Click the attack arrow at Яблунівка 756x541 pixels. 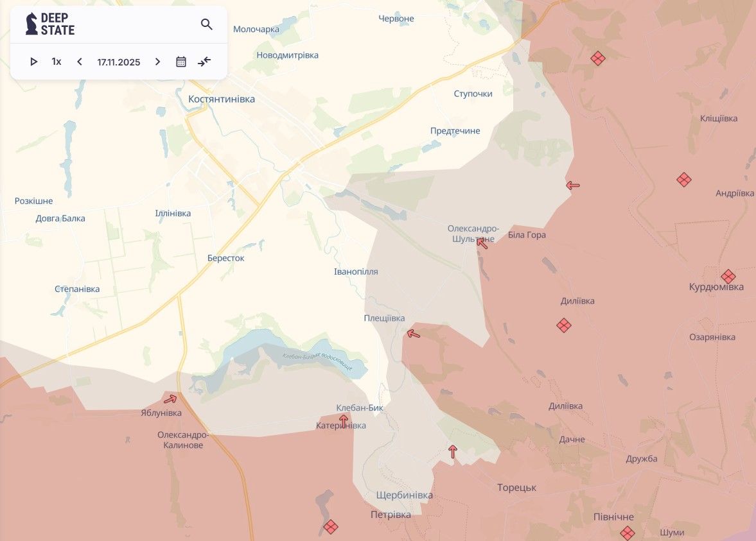(170, 399)
